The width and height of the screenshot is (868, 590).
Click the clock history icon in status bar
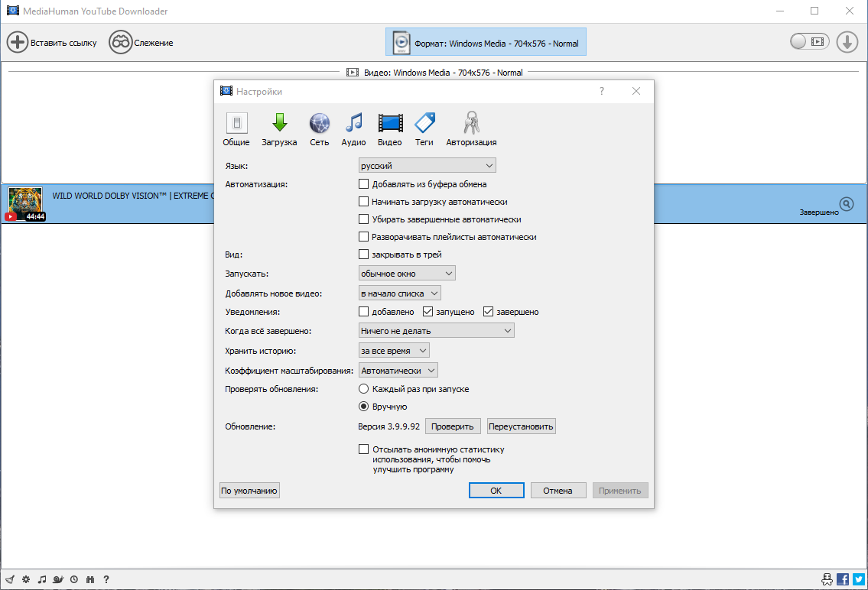(74, 579)
